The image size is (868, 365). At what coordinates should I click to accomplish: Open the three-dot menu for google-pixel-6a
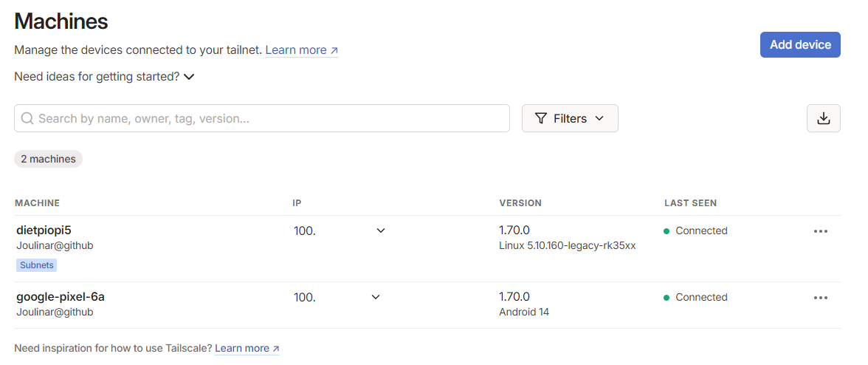[821, 298]
